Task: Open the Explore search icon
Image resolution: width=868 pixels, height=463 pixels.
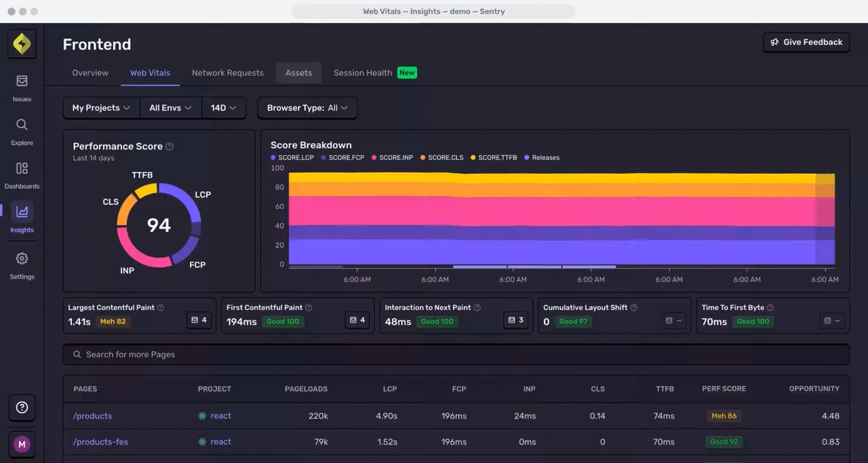Action: [22, 125]
